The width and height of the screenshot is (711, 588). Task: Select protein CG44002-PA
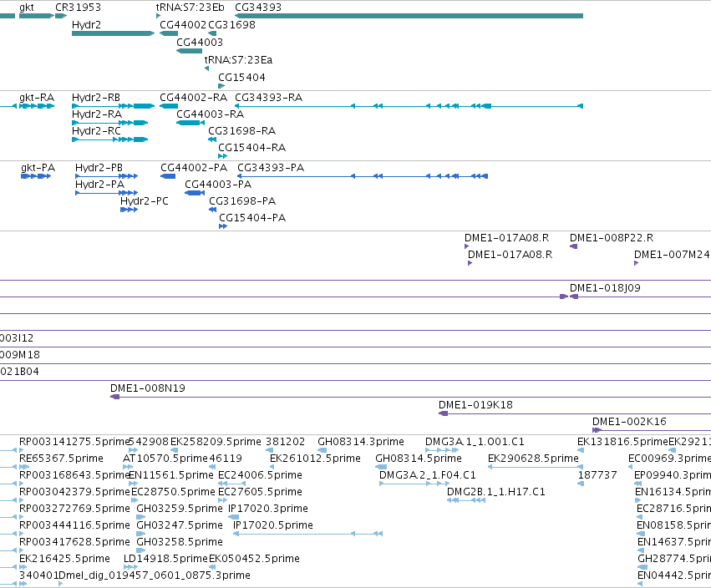pos(168,176)
